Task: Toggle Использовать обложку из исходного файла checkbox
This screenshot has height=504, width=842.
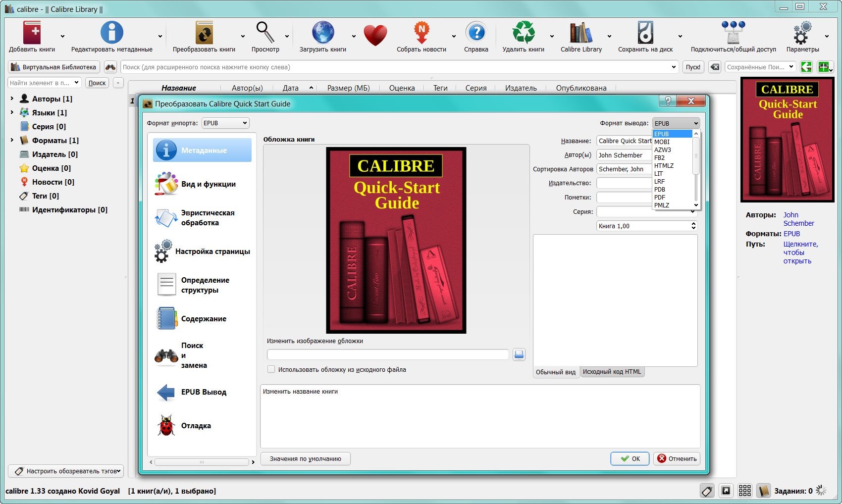Action: (271, 369)
